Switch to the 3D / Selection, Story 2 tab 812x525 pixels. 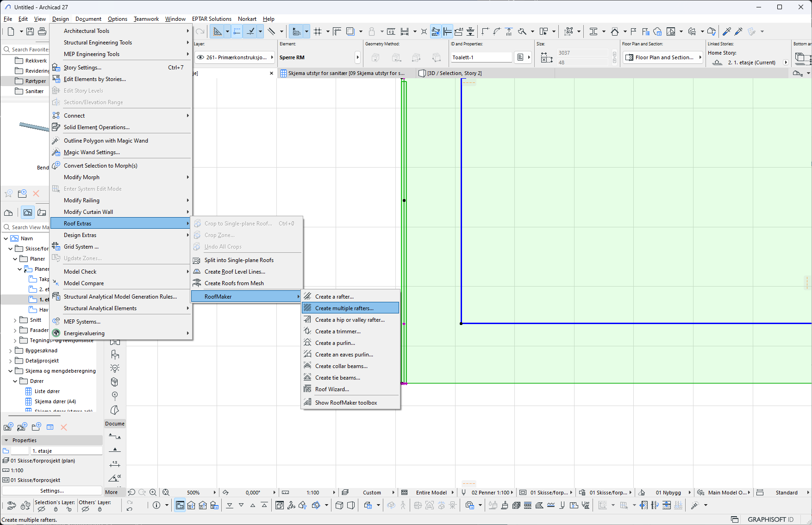[454, 73]
